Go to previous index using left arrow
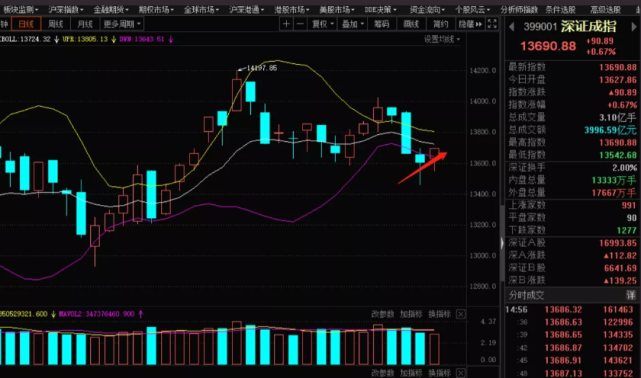 (511, 27)
